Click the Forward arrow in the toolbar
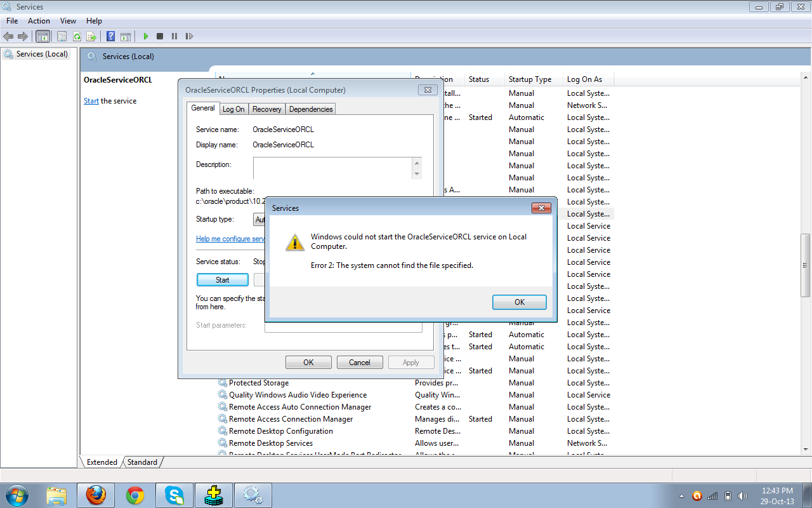 point(23,36)
